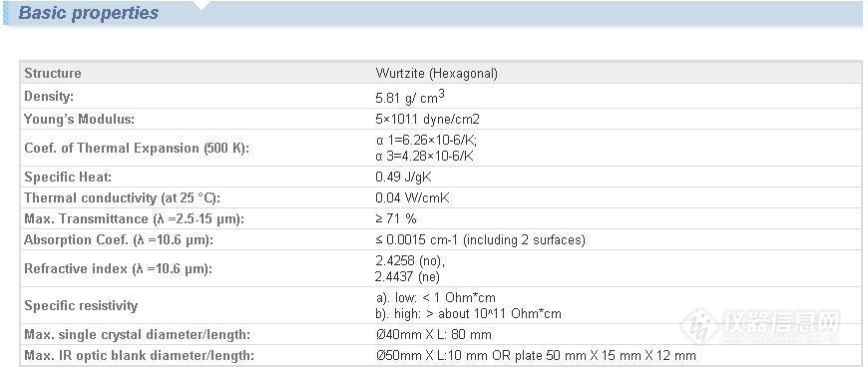Viewport: 868px width, 370px height.
Task: Click the 2.4437 (ne) refractive index
Action: tap(407, 276)
